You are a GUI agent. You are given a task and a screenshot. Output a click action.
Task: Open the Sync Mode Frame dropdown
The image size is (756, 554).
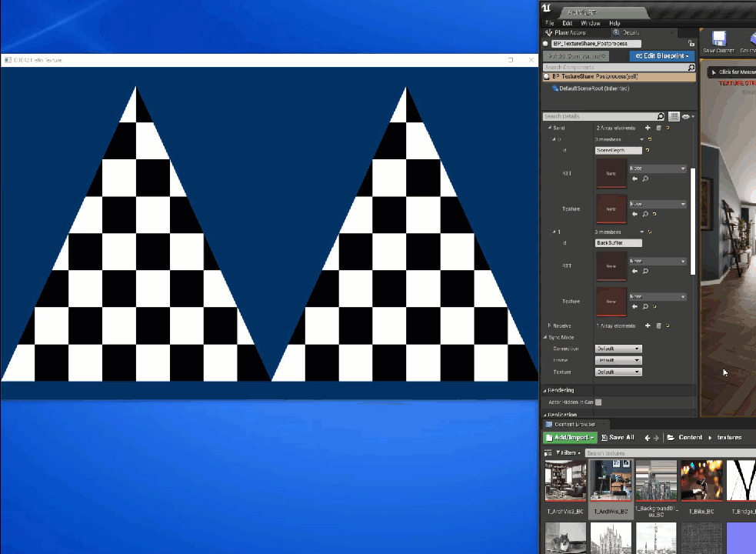(618, 360)
